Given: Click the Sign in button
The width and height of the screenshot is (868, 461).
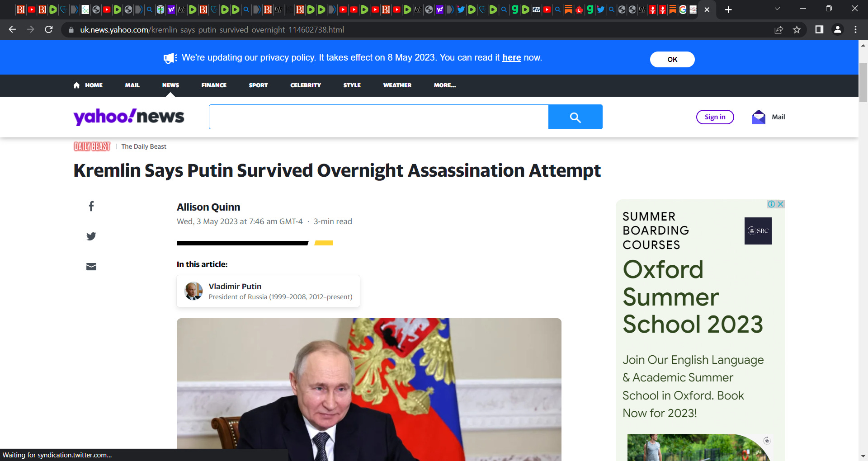Looking at the screenshot, I should [715, 117].
